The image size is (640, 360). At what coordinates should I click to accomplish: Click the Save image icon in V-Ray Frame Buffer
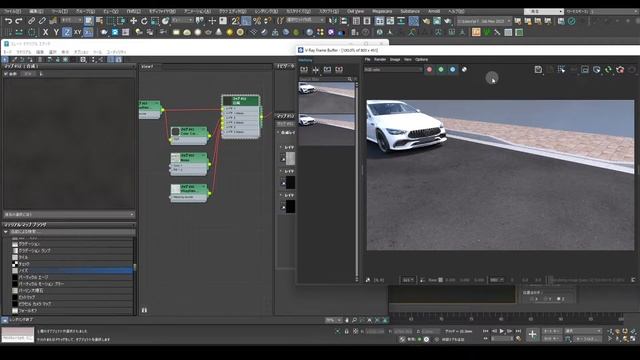tap(538, 70)
